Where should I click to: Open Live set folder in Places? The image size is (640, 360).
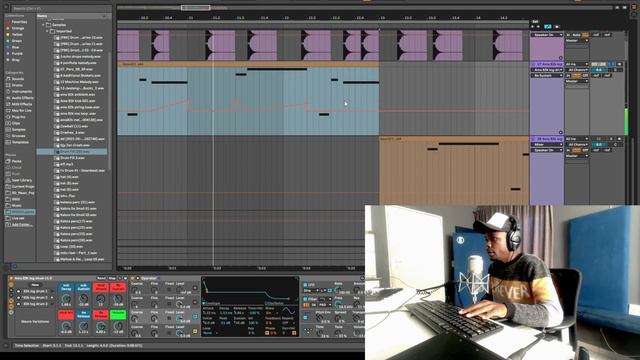click(15, 218)
